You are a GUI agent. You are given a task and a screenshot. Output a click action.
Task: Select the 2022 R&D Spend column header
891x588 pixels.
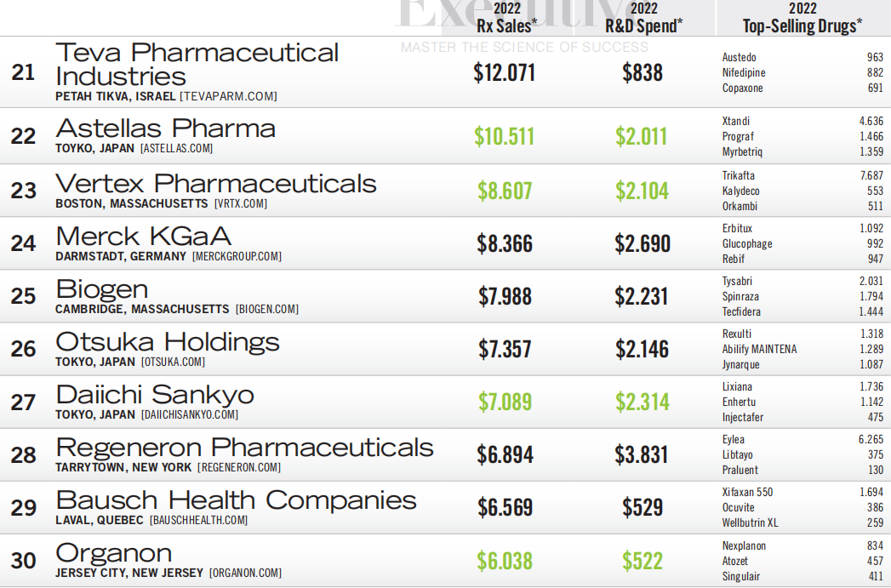click(644, 18)
